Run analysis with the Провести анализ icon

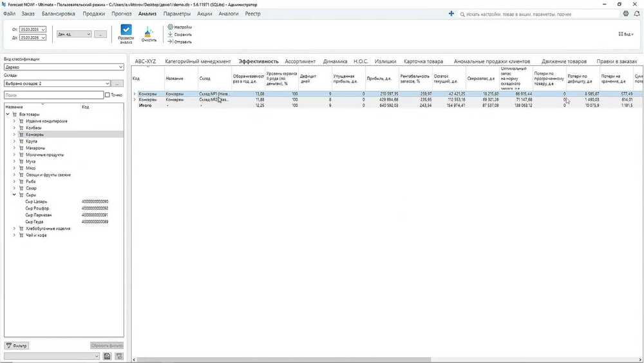[x=126, y=30]
